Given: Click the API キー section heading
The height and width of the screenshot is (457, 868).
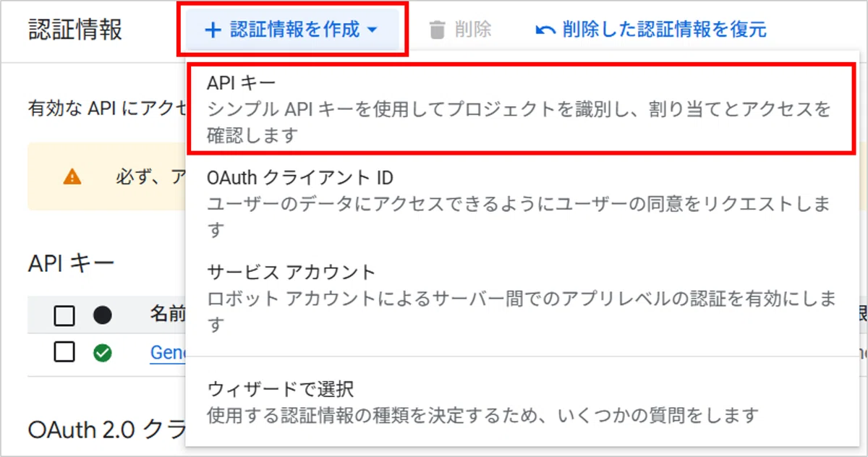Looking at the screenshot, I should [71, 263].
